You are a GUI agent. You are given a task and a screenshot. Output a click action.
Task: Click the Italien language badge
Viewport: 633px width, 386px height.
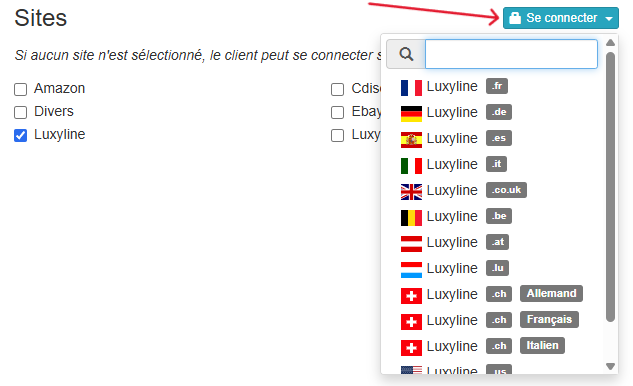pyautogui.click(x=542, y=345)
